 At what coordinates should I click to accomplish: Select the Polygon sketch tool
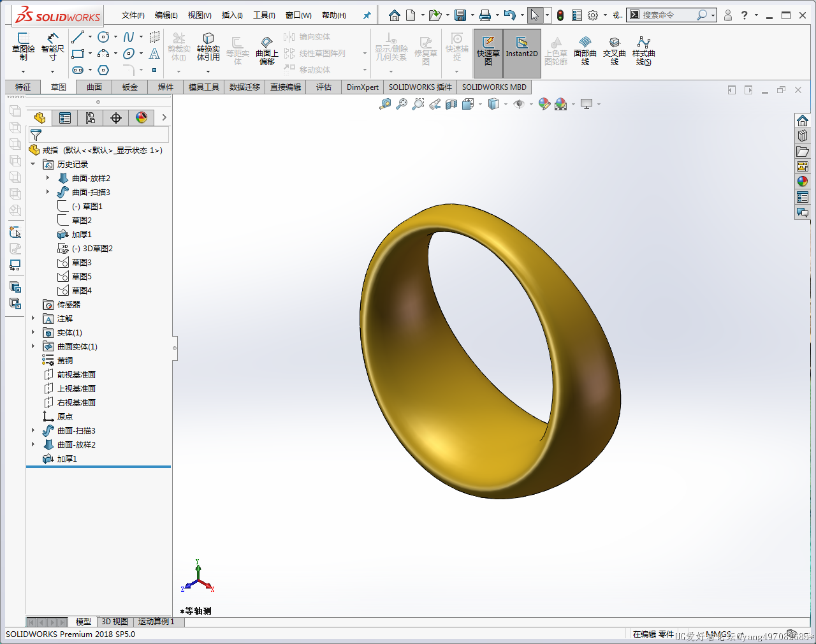coord(104,70)
